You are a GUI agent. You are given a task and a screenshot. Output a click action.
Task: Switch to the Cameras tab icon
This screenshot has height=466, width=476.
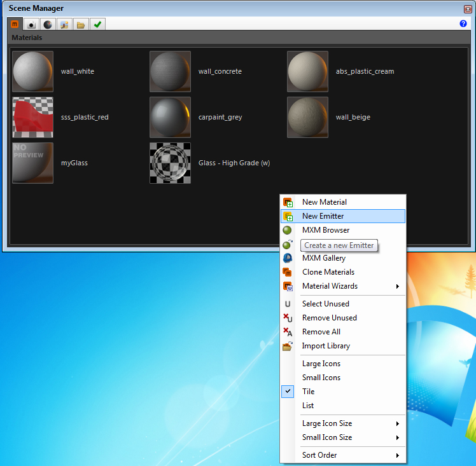click(31, 25)
